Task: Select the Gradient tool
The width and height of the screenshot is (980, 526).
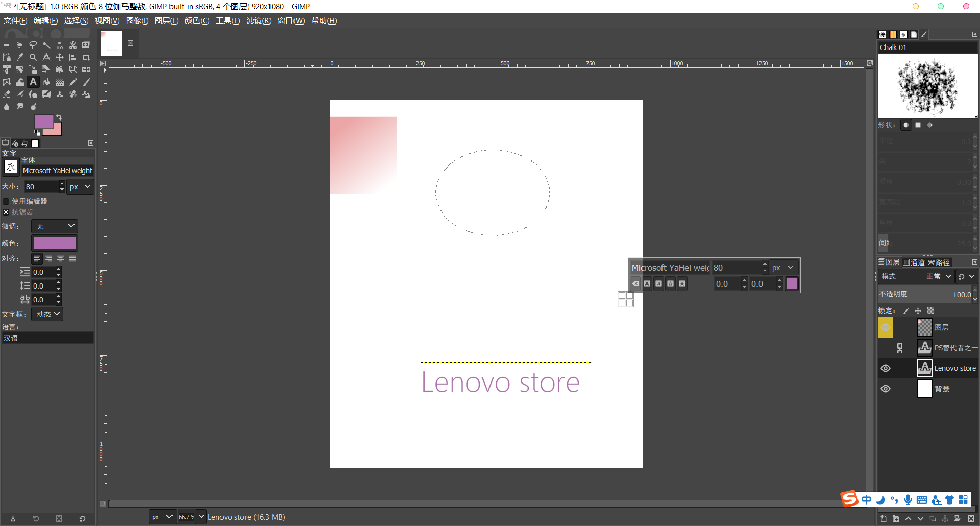Action: click(60, 82)
